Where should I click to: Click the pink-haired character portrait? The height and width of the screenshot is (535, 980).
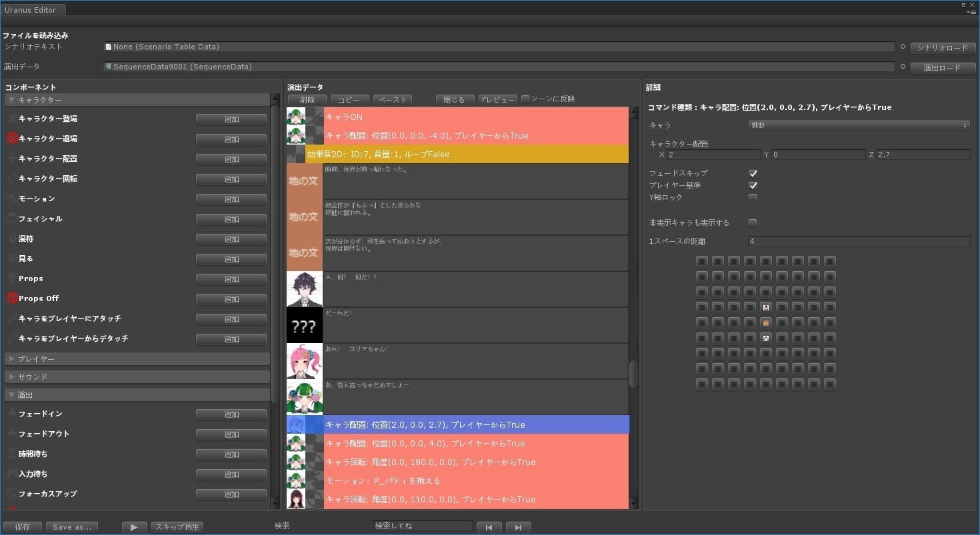pyautogui.click(x=304, y=361)
